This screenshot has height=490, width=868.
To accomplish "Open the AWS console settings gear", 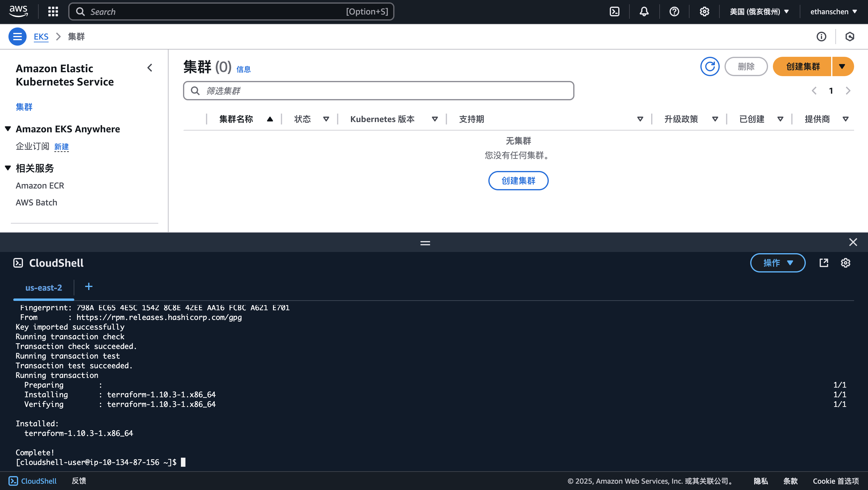I will 704,11.
